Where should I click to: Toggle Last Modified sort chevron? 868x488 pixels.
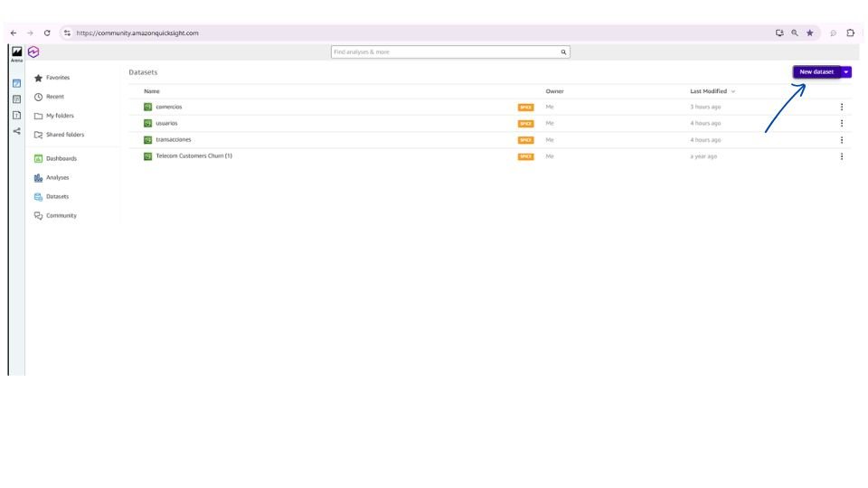point(733,91)
